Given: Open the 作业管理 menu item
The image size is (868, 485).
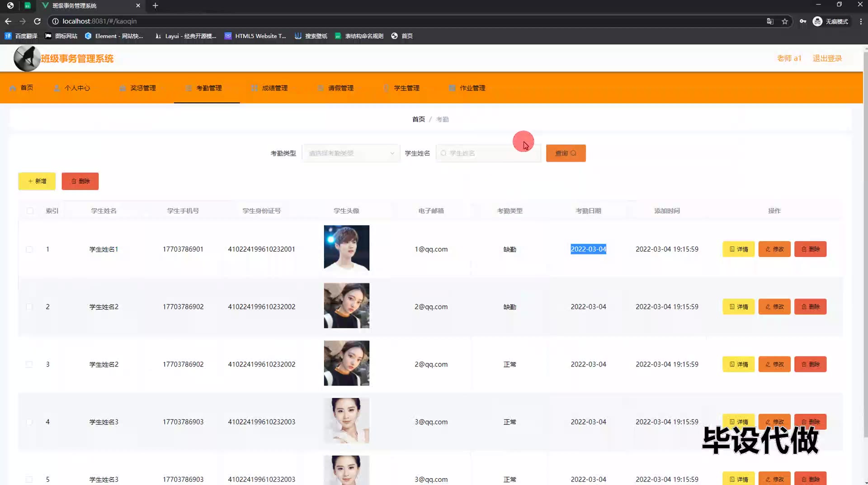Looking at the screenshot, I should [x=467, y=88].
